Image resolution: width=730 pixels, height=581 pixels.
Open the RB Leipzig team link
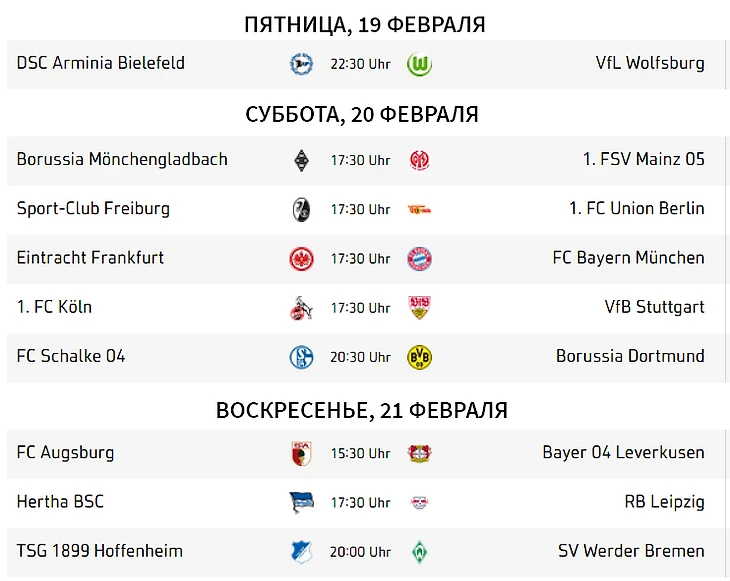(x=664, y=501)
